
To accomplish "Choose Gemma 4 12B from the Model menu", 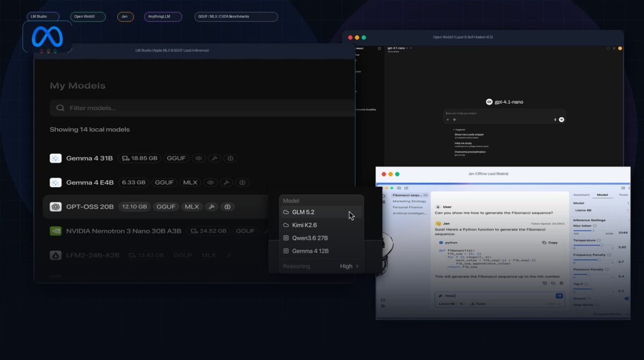I will point(321,251).
